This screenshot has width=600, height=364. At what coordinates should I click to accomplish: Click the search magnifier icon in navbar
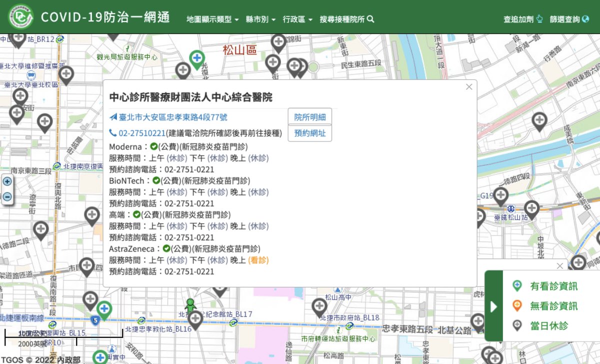point(370,19)
